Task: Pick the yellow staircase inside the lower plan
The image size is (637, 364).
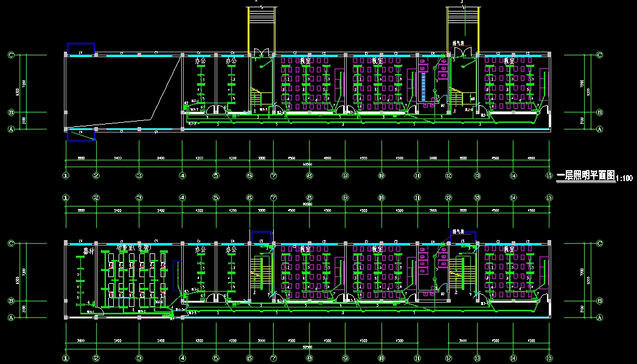Action: point(261,274)
